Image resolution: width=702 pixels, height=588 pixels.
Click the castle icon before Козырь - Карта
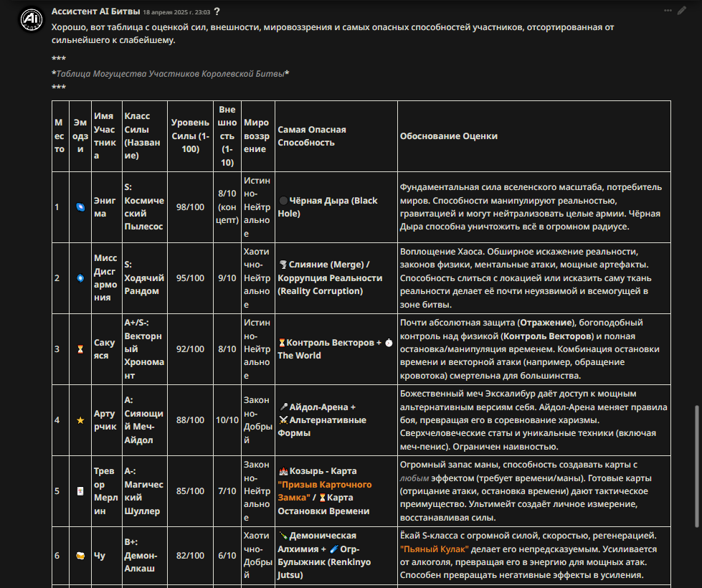pyautogui.click(x=283, y=471)
